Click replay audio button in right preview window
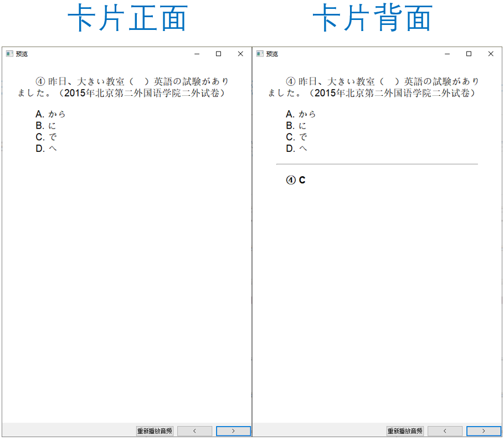 405,430
